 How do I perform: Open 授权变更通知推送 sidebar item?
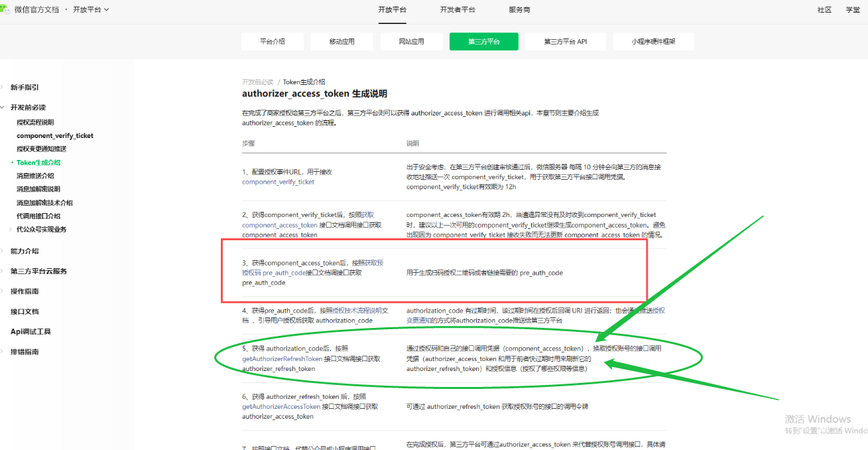click(41, 149)
